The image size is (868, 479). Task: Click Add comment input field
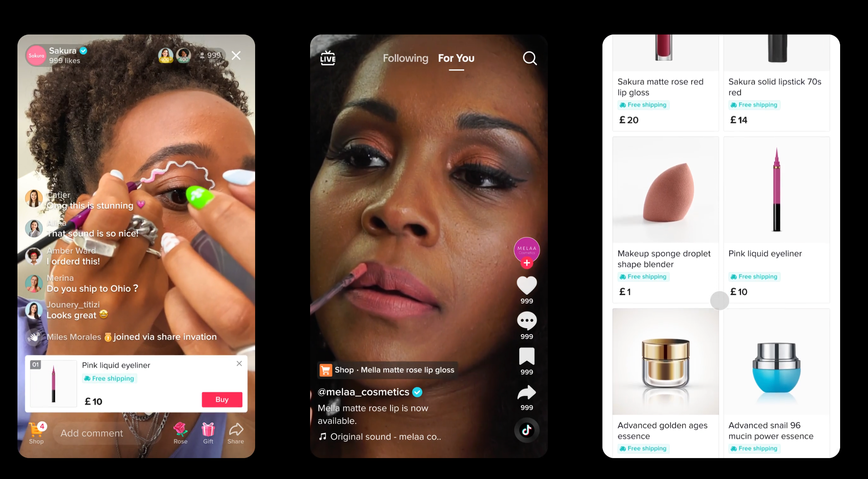click(110, 433)
